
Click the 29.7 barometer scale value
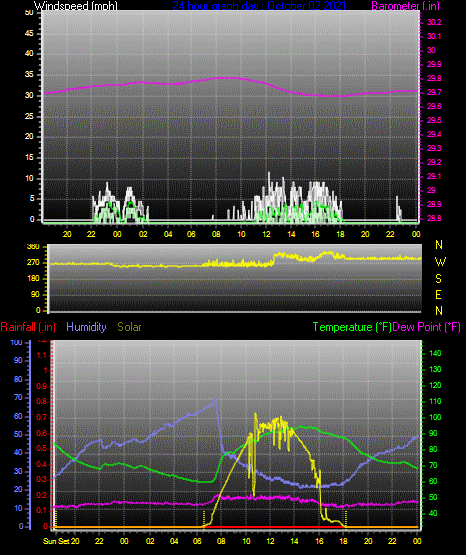tap(434, 92)
